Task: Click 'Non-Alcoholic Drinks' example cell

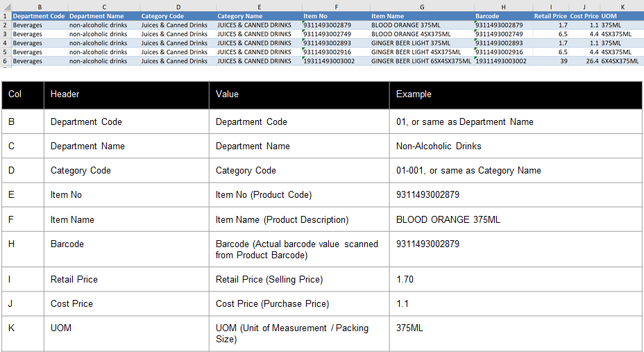Action: (516, 146)
